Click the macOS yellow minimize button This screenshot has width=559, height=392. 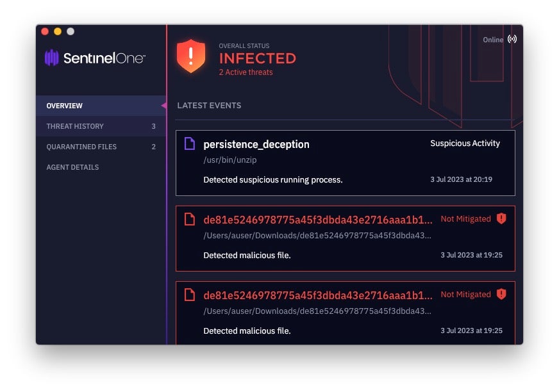coord(58,31)
